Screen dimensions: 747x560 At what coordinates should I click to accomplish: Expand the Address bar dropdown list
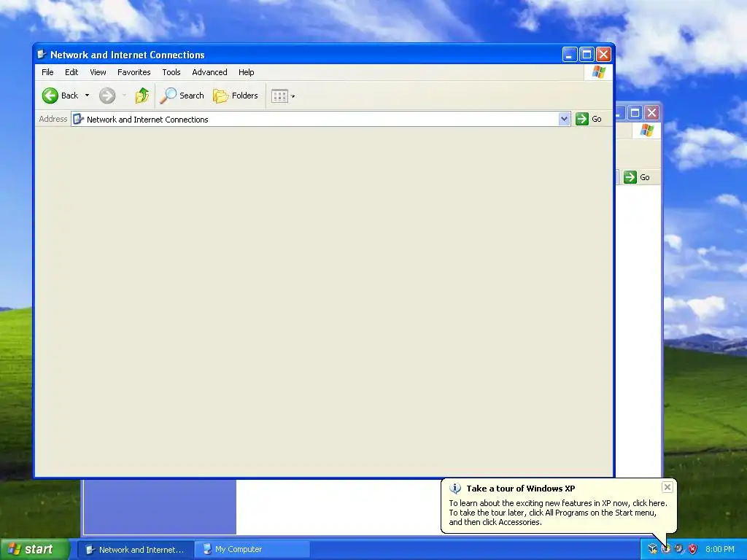pyautogui.click(x=564, y=119)
